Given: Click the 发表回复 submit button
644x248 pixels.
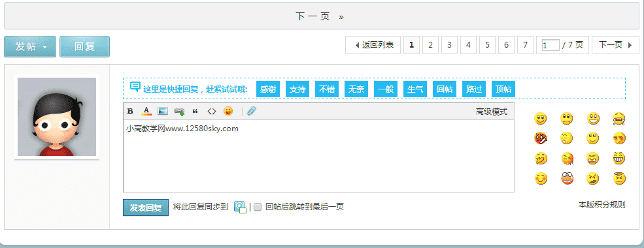Looking at the screenshot, I should click(x=146, y=208).
